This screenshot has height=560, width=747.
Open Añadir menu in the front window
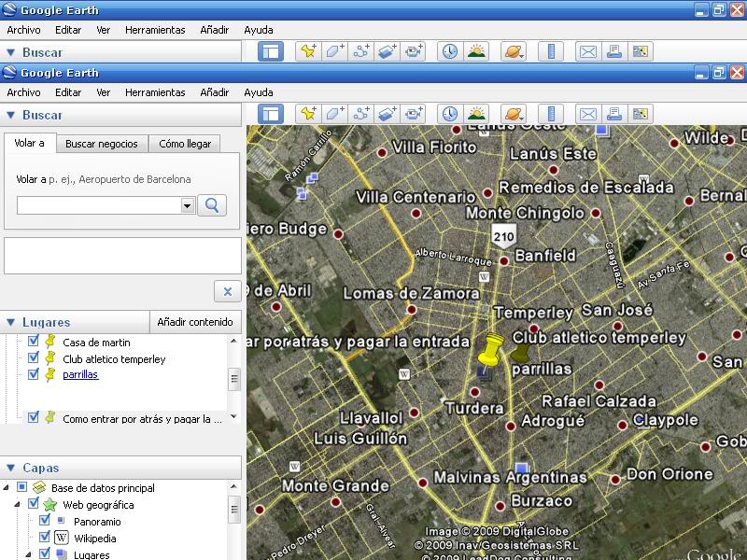click(x=215, y=92)
